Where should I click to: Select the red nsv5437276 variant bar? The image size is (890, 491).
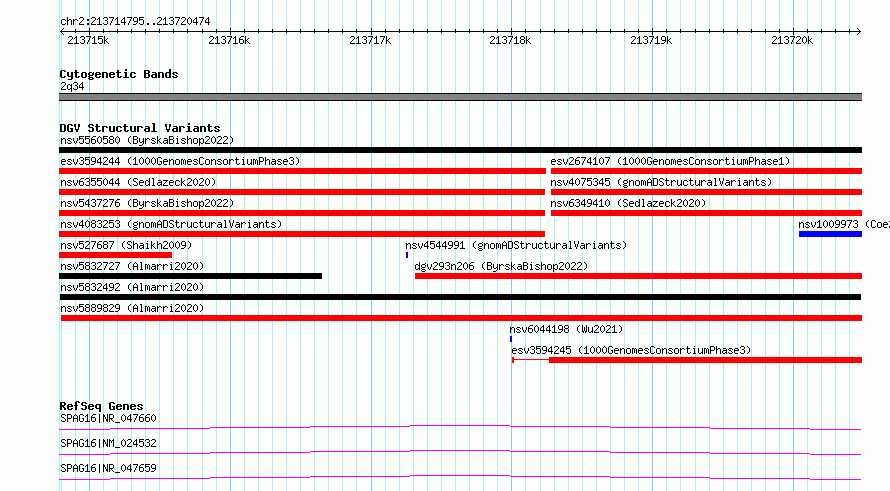(302, 213)
